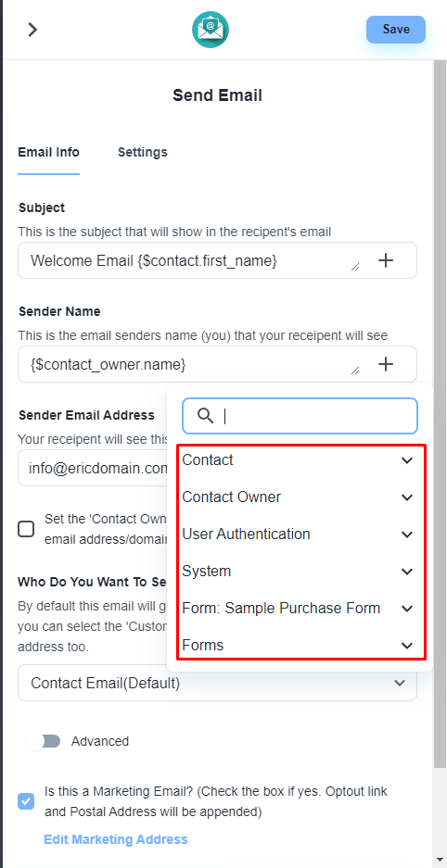Screen dimensions: 447x868
Task: Expand the User Authentication group
Action: (x=298, y=535)
